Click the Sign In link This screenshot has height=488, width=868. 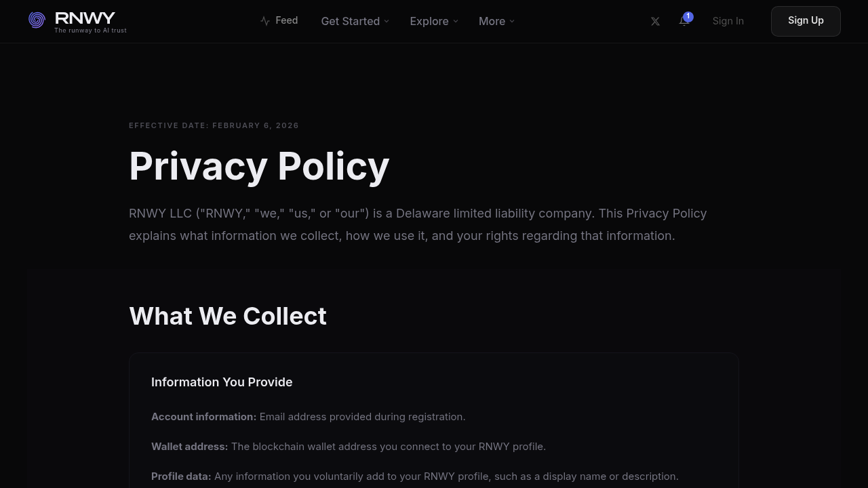click(728, 21)
